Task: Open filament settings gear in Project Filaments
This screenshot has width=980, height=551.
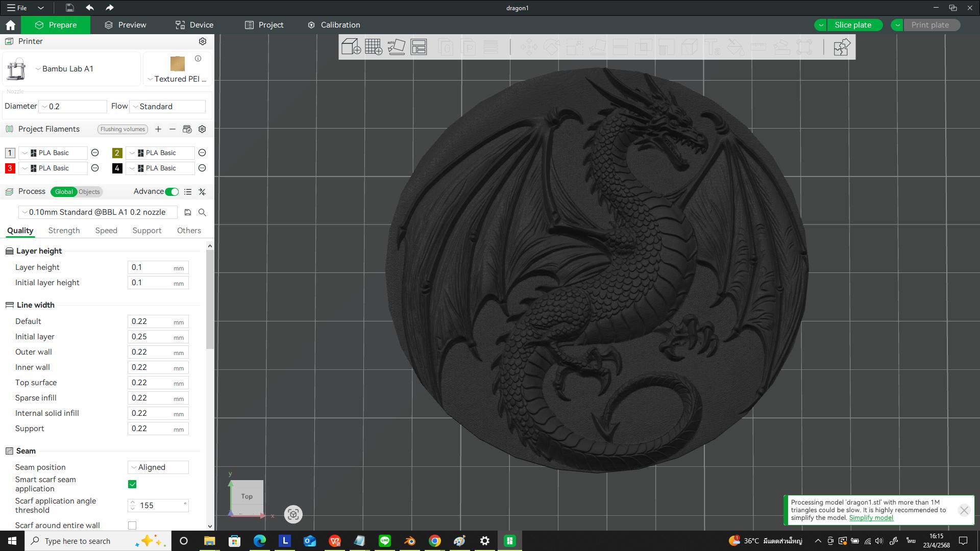Action: [x=202, y=129]
